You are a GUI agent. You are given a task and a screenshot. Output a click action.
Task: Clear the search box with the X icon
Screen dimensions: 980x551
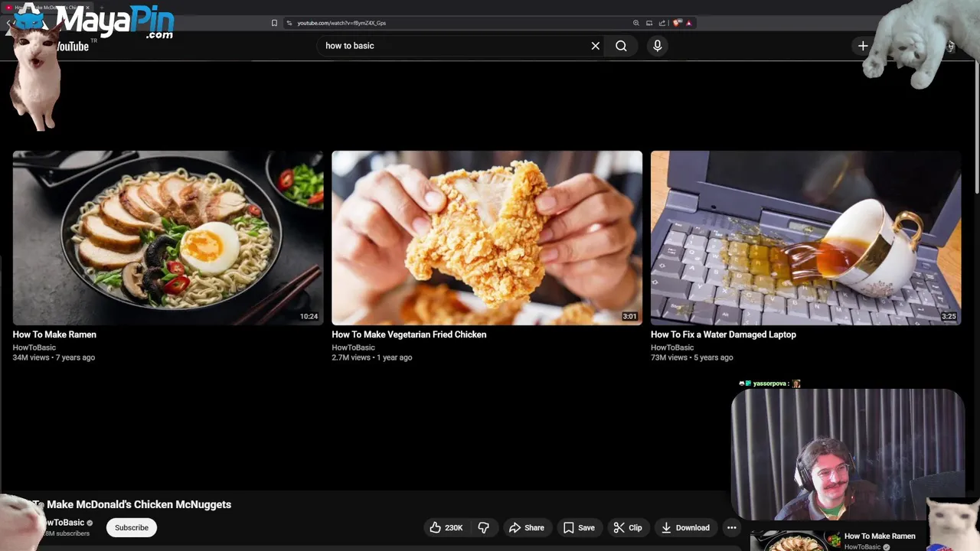click(595, 46)
